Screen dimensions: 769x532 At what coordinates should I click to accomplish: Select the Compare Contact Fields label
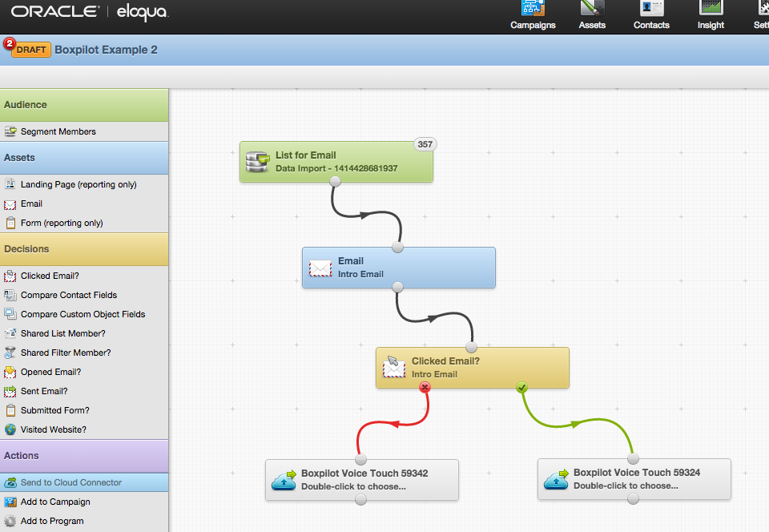coord(69,295)
